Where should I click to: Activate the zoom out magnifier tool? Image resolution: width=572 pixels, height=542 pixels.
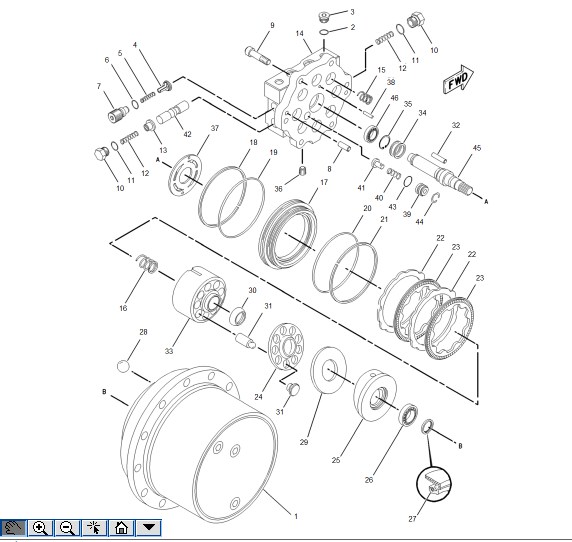coord(67,528)
